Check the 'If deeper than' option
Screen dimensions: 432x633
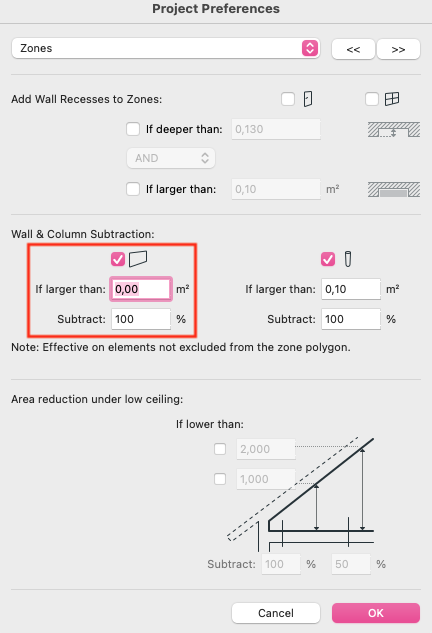pos(133,129)
